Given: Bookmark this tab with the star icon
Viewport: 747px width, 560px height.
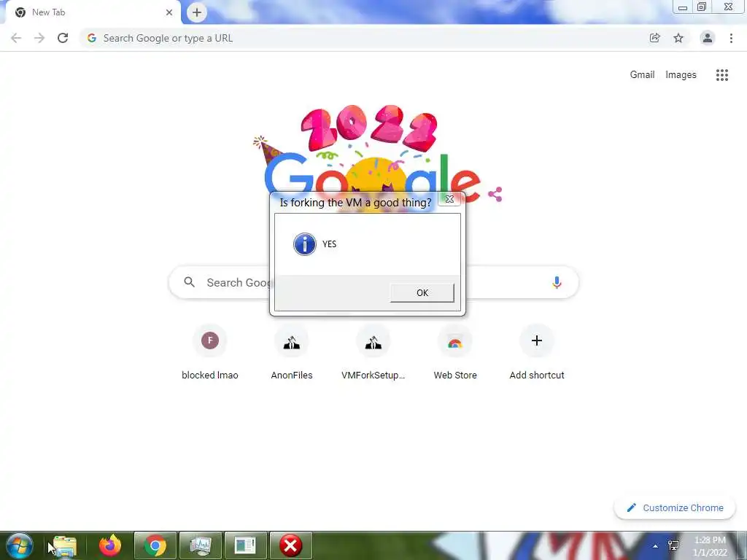Looking at the screenshot, I should coord(678,38).
